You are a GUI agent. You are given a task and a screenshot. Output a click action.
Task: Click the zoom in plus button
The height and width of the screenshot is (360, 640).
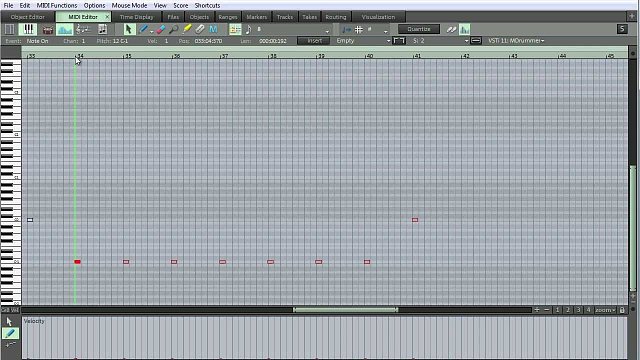(x=537, y=310)
